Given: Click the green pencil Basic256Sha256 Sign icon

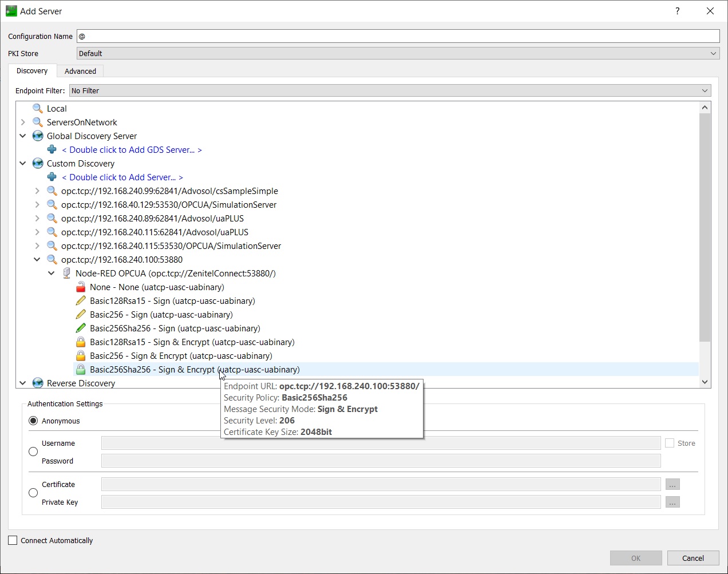Looking at the screenshot, I should [x=81, y=328].
